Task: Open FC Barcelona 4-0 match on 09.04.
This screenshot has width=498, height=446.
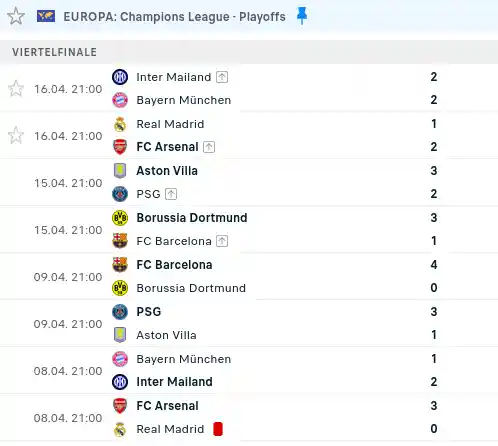Action: [x=249, y=276]
